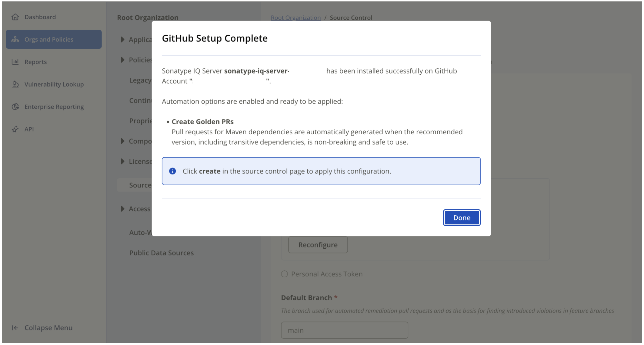
Task: Select Reports in the sidebar menu
Action: click(x=36, y=62)
